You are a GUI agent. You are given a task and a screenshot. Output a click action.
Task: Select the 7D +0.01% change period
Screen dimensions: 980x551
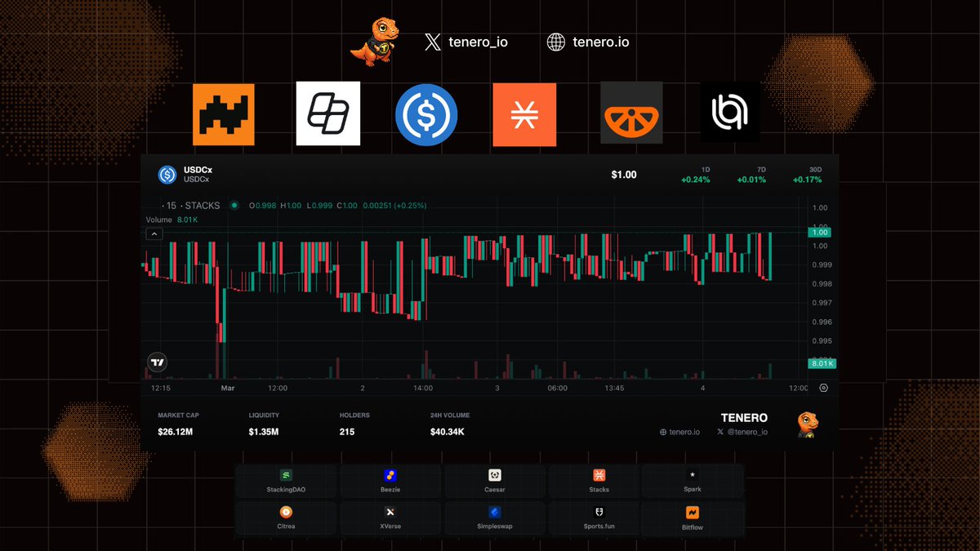click(x=751, y=175)
